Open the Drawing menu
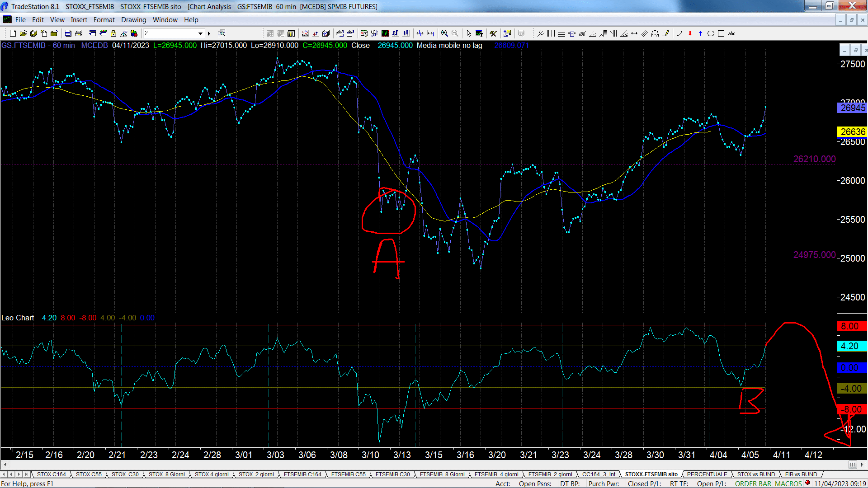Image resolution: width=868 pixels, height=488 pixels. point(133,20)
